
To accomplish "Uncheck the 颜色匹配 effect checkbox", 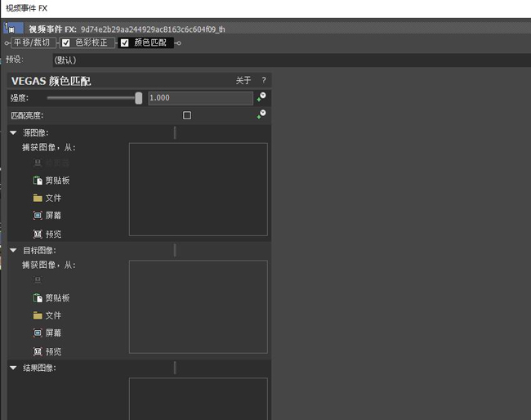I will pos(125,42).
